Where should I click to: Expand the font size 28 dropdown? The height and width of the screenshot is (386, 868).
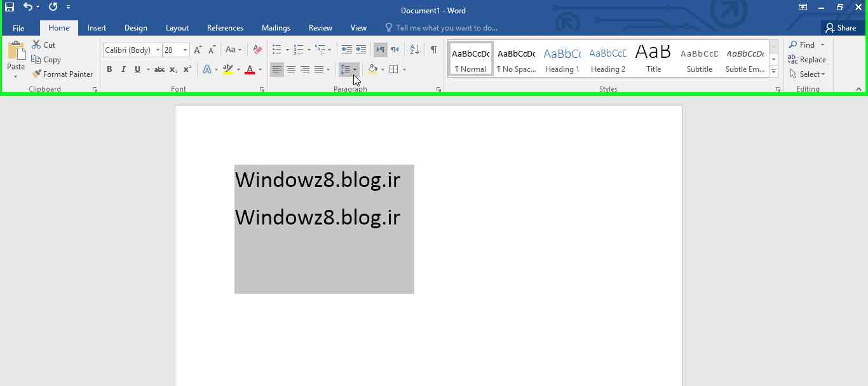pos(185,50)
